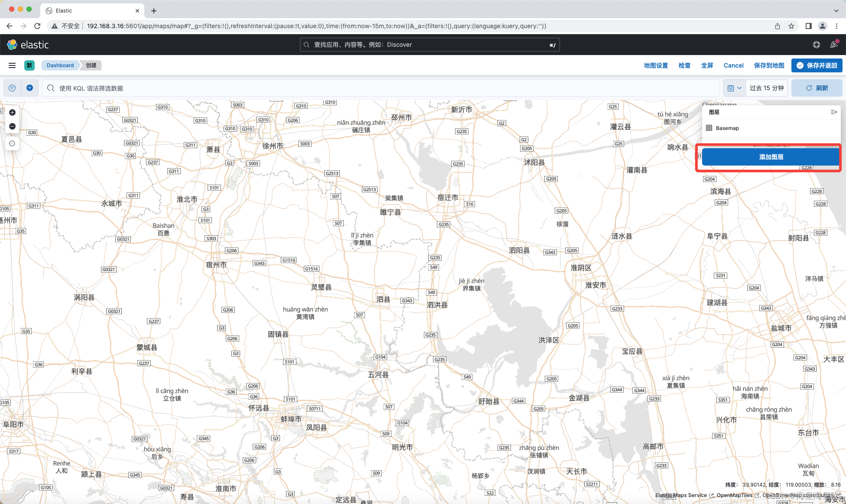Select the Elastic browser tab
846x504 pixels.
92,10
